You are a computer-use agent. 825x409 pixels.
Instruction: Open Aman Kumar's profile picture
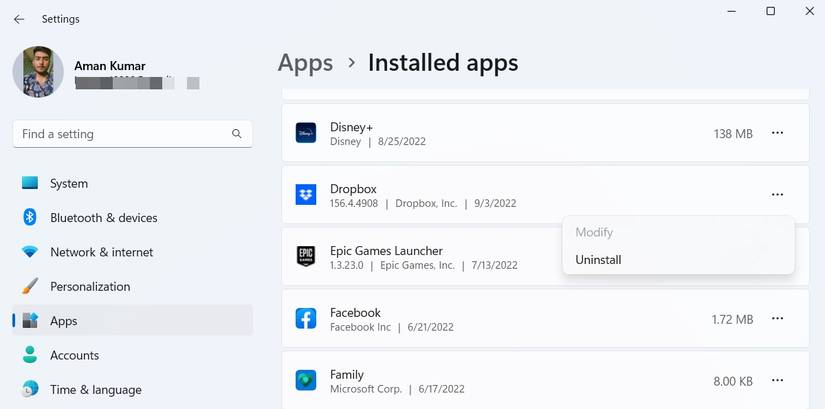tap(38, 72)
